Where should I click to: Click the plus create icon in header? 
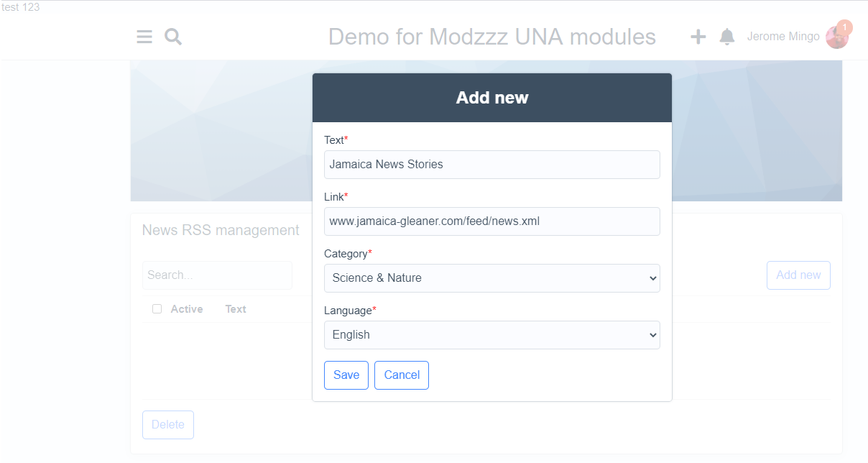(698, 37)
